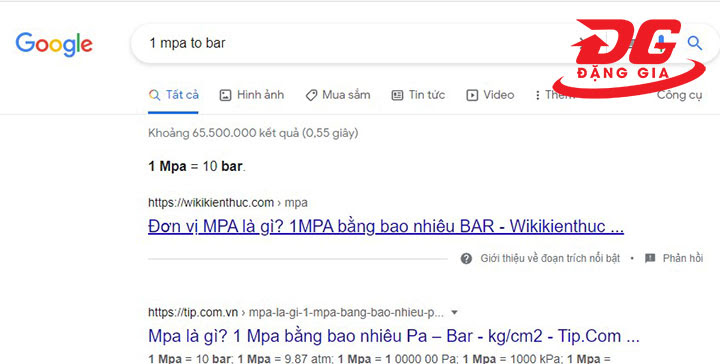
Task: Open the 'Hình ảnh' tab
Action: [252, 95]
